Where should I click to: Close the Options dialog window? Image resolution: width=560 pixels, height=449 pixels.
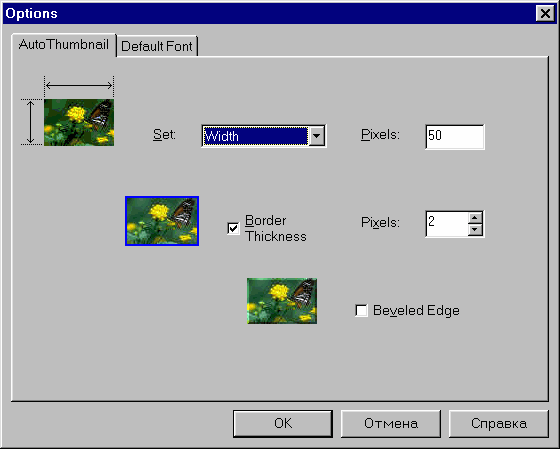pos(545,14)
